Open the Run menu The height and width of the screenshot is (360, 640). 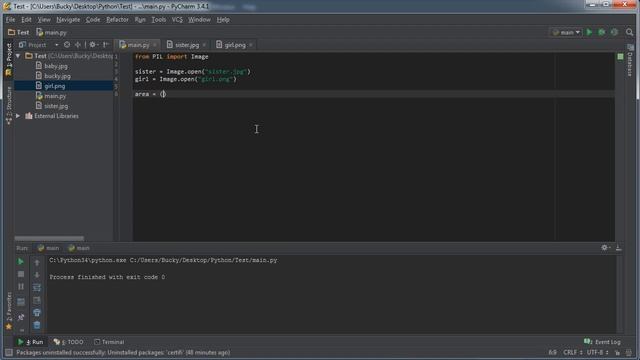point(140,20)
